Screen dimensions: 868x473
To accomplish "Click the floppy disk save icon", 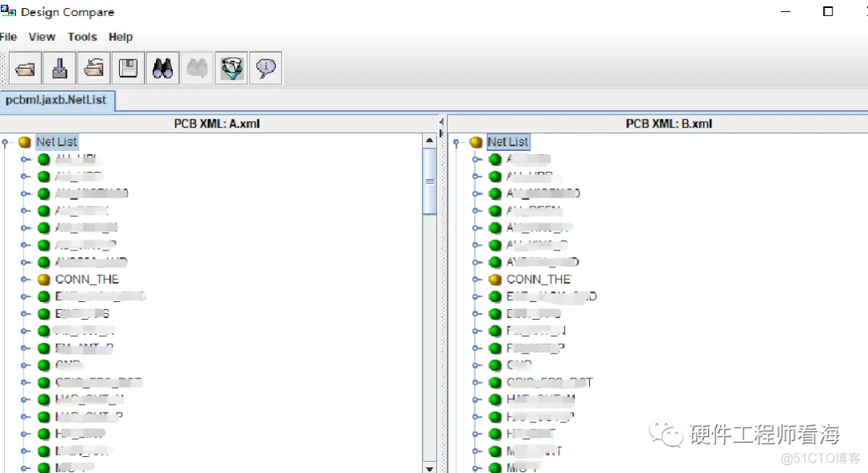I will [x=129, y=68].
